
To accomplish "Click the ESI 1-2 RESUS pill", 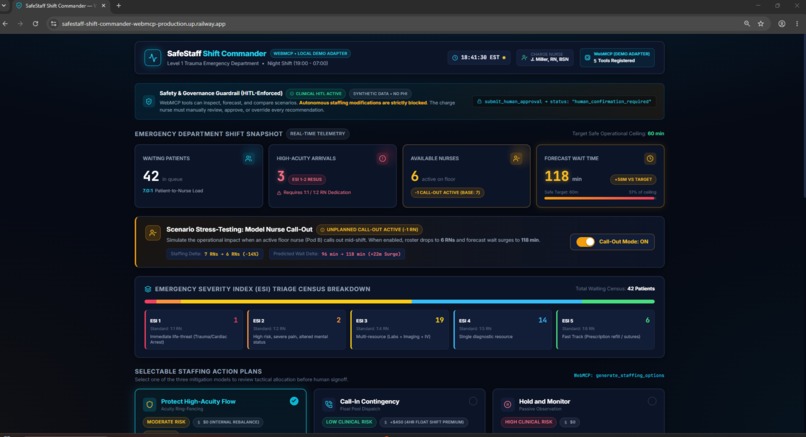I will (x=307, y=179).
